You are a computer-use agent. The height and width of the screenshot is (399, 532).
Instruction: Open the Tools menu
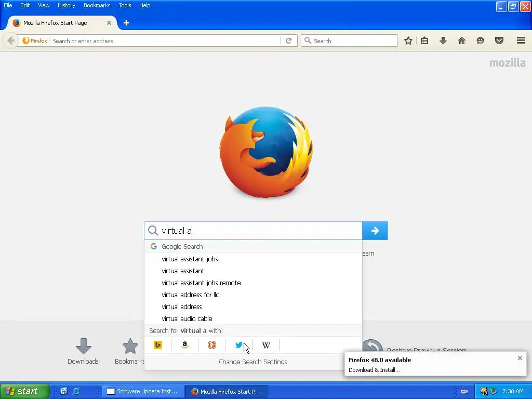coord(125,5)
